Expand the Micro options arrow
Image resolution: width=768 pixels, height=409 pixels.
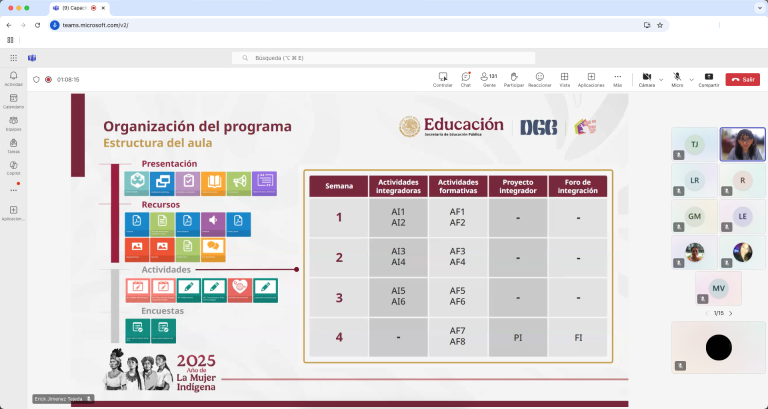[x=690, y=79]
